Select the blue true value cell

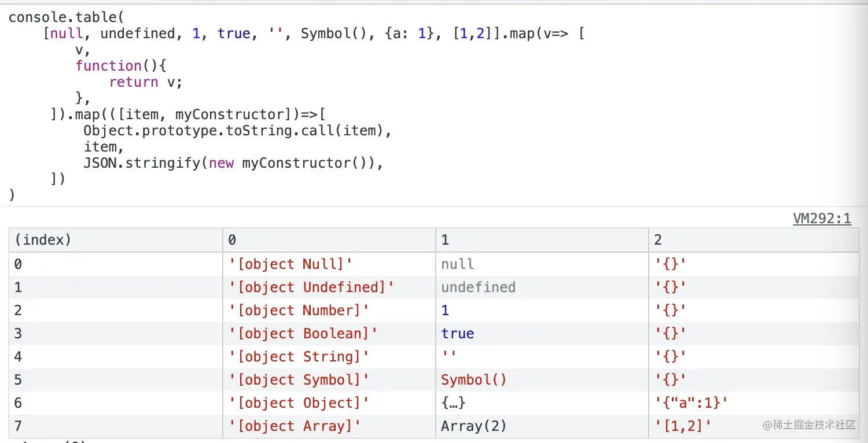(x=457, y=334)
